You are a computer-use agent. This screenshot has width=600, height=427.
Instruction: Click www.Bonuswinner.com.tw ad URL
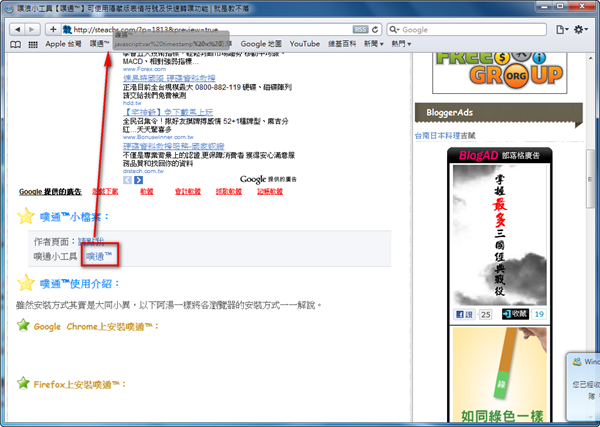coord(158,137)
